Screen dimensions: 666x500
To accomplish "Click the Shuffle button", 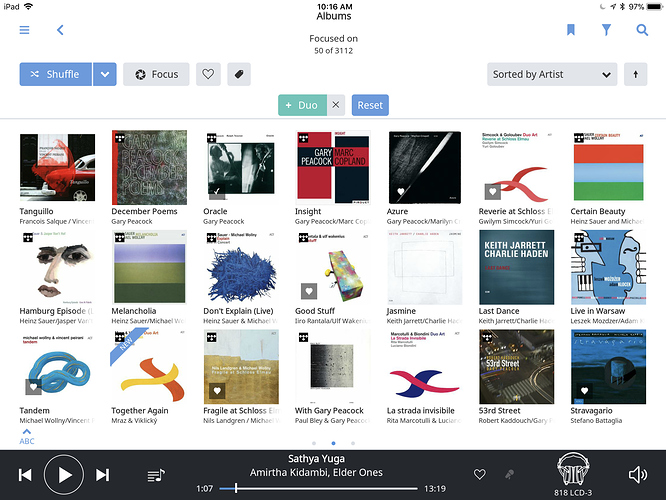I will click(56, 74).
